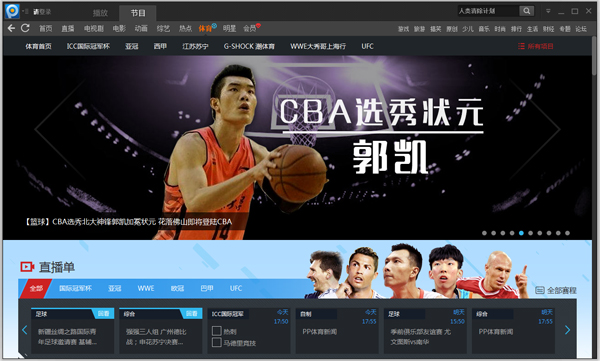The image size is (600, 361).
Task: Open the 排行 link in top right nav
Action: pos(516,29)
